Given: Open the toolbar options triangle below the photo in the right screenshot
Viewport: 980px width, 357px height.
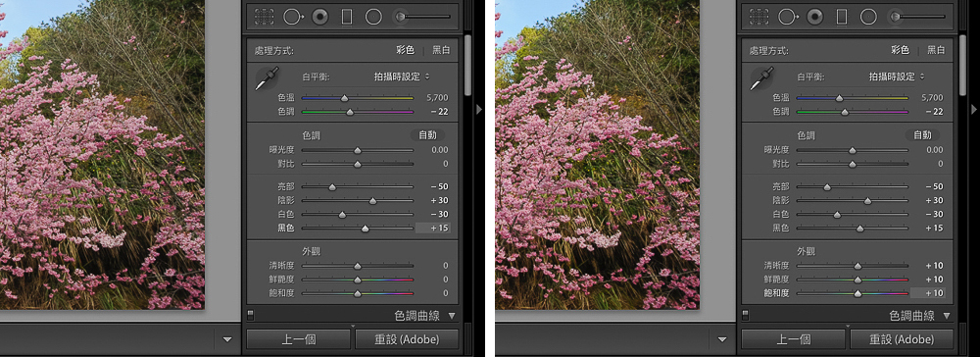Looking at the screenshot, I should 722,339.
